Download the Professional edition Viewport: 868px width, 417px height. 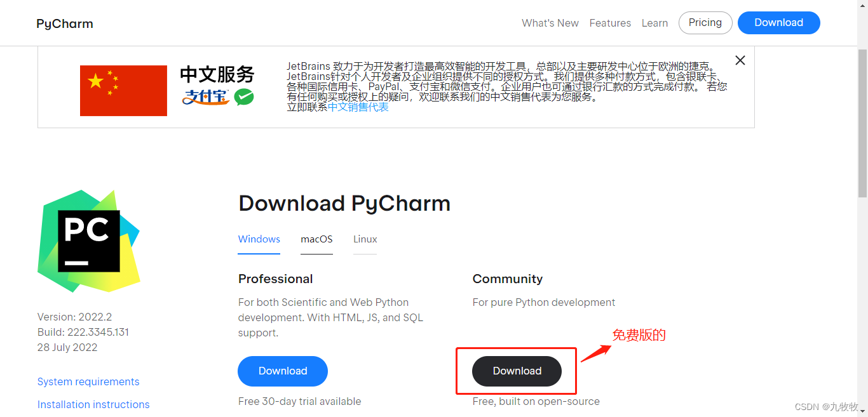(282, 371)
